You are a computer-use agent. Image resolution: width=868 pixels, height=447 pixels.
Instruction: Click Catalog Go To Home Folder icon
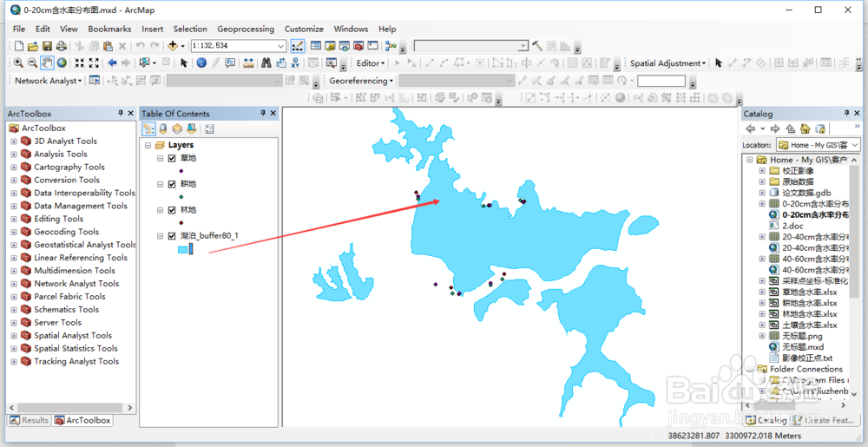click(x=806, y=129)
